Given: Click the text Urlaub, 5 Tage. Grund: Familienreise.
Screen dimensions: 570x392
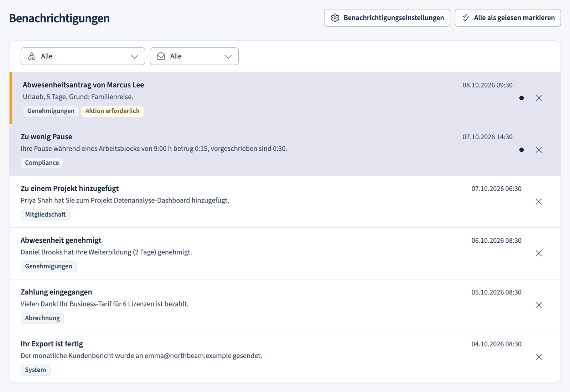Looking at the screenshot, I should [x=78, y=97].
